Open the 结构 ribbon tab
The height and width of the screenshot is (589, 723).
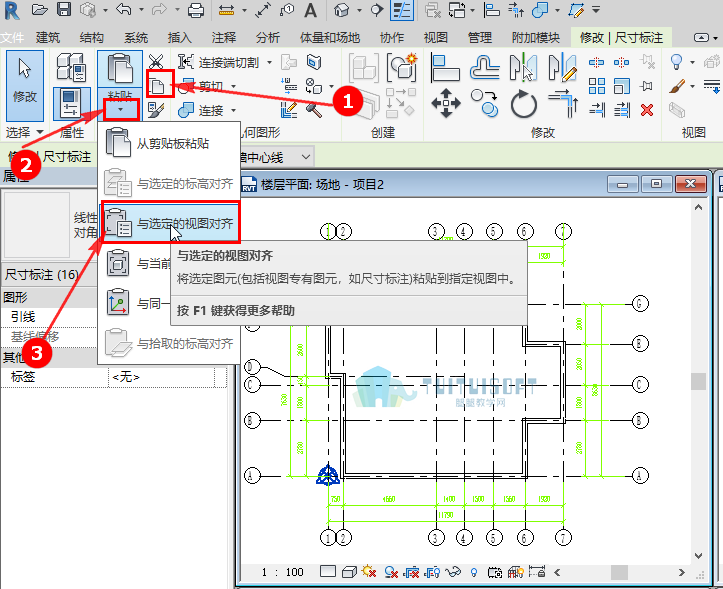click(x=91, y=37)
